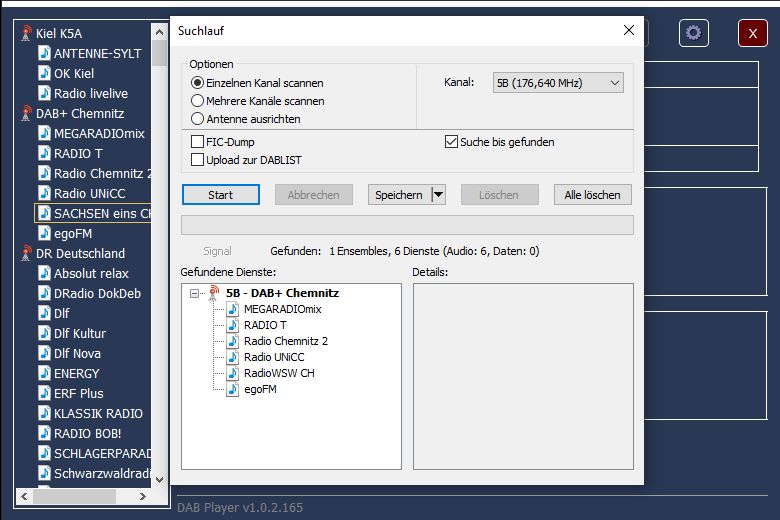The image size is (780, 520).
Task: Select 'Mehrere Kanäle scannen' radio option
Action: pyautogui.click(x=197, y=101)
